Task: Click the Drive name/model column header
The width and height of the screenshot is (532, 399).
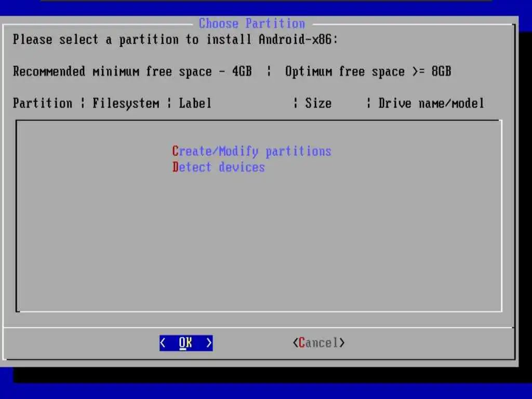Action: pos(431,103)
